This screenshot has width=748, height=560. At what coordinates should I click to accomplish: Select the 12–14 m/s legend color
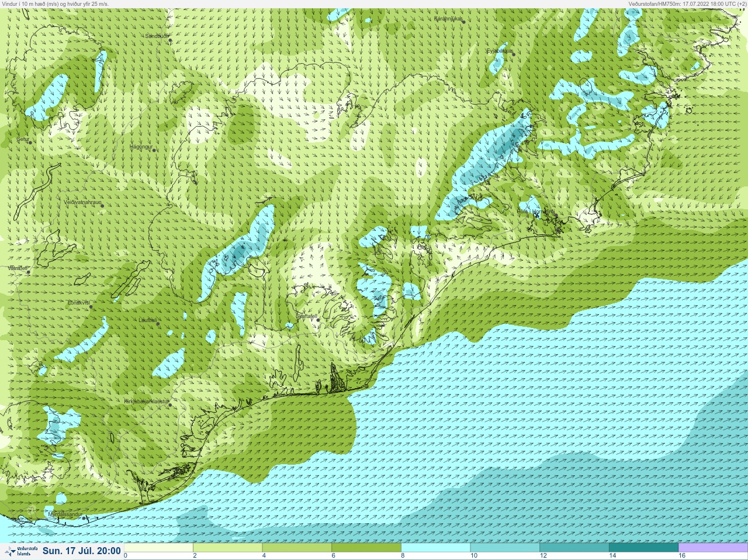tap(574, 548)
